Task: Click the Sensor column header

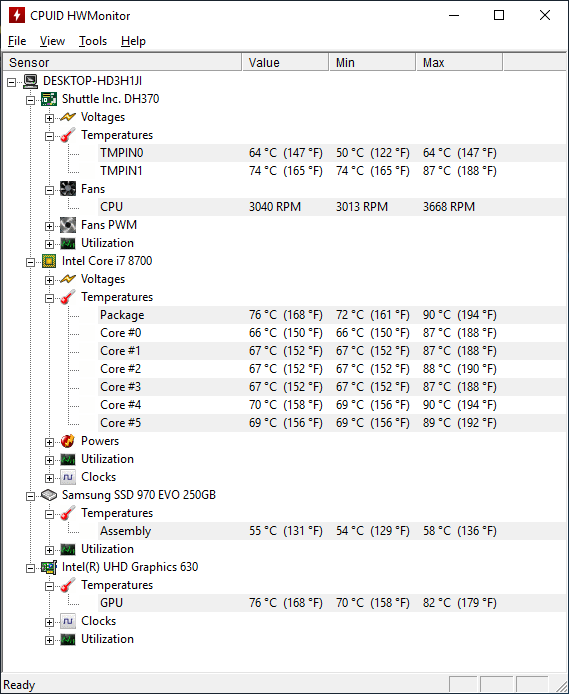Action: tap(122, 62)
